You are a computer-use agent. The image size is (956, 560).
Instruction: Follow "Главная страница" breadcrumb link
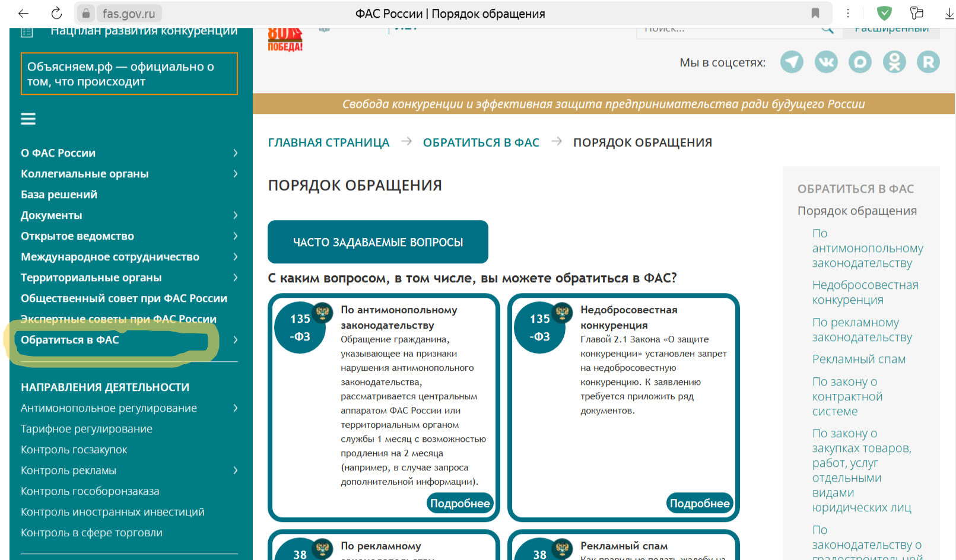pos(329,142)
